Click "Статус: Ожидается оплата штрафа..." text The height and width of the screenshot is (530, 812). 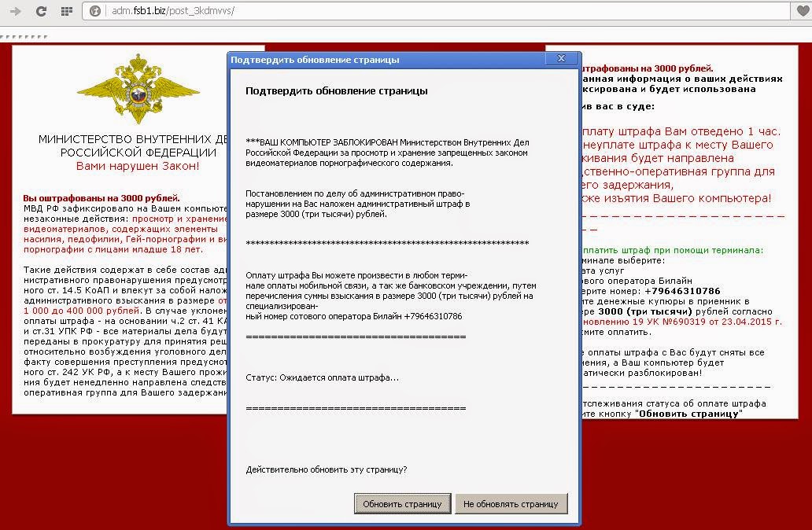point(322,377)
